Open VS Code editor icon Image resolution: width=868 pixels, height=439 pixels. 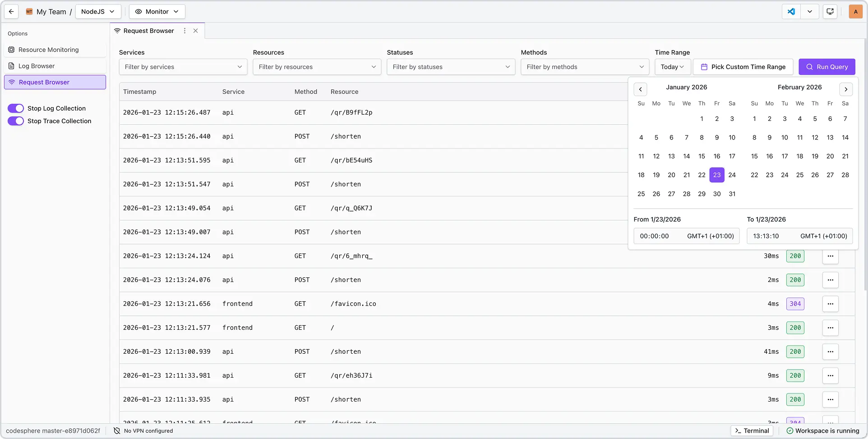click(791, 12)
